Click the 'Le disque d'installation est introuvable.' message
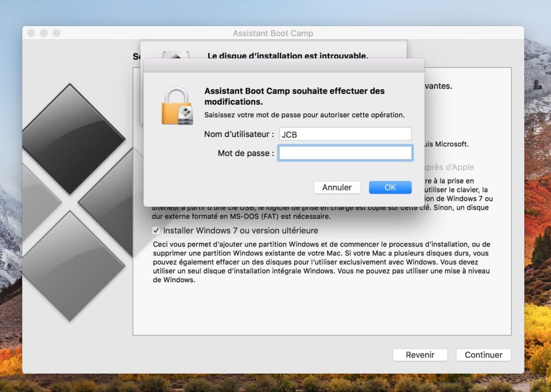The height and width of the screenshot is (392, 551). click(x=288, y=55)
